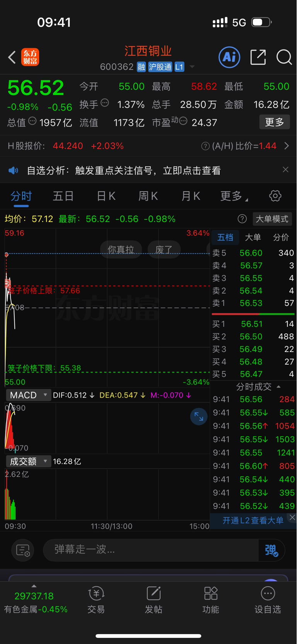Show info for 市盈 ratio
The width and height of the screenshot is (297, 644).
tap(183, 121)
